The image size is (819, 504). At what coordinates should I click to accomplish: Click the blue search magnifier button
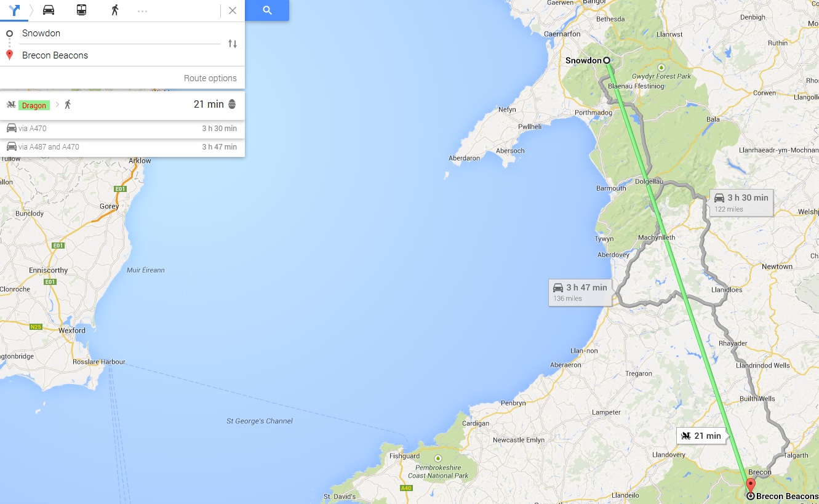[x=267, y=10]
